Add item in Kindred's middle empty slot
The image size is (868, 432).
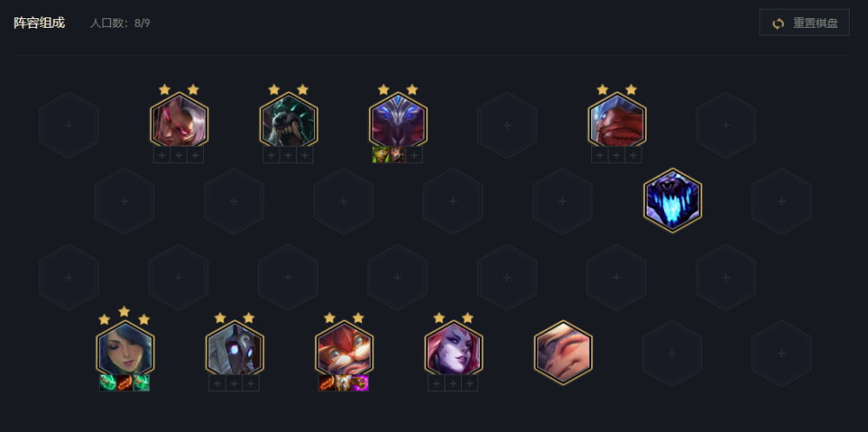[234, 383]
